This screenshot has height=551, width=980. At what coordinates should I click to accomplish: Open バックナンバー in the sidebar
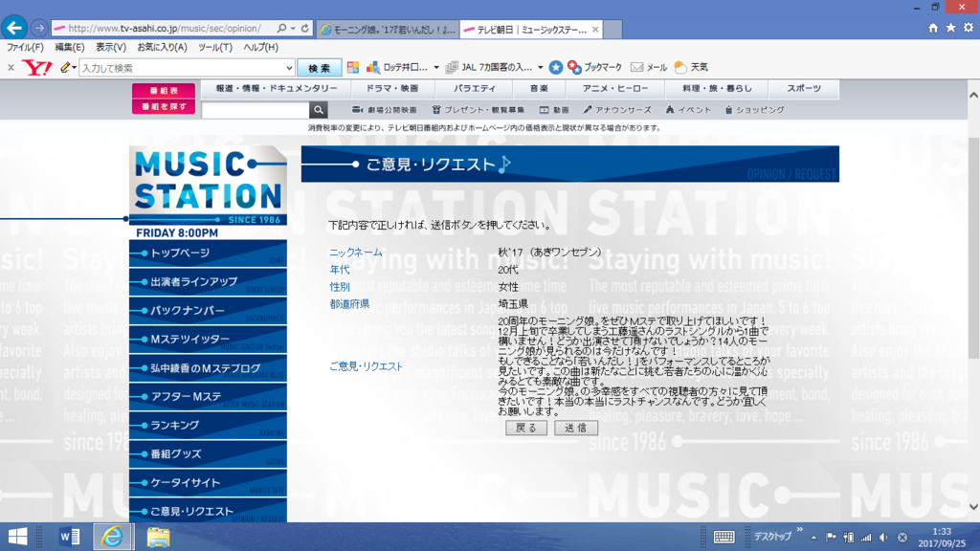coord(208,311)
